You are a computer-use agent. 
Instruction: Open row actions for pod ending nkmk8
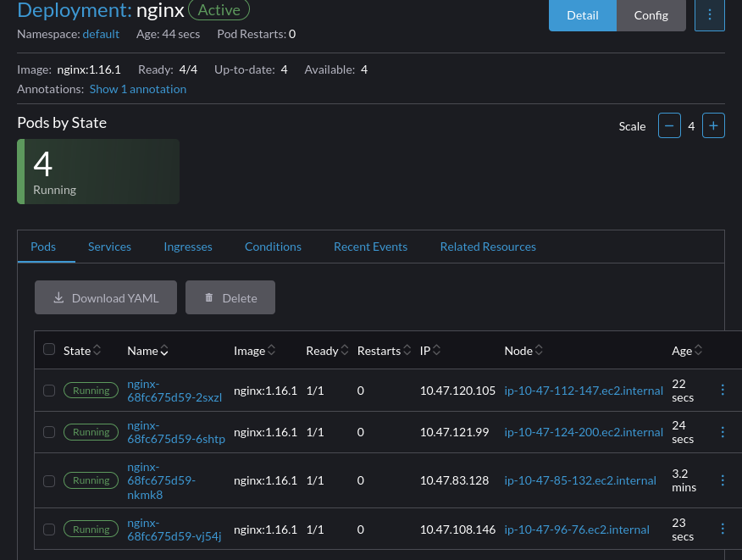[723, 480]
